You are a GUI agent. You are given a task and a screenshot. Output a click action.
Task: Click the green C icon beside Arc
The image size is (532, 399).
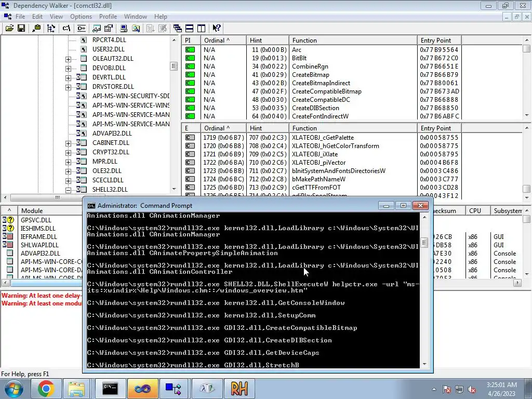click(190, 49)
